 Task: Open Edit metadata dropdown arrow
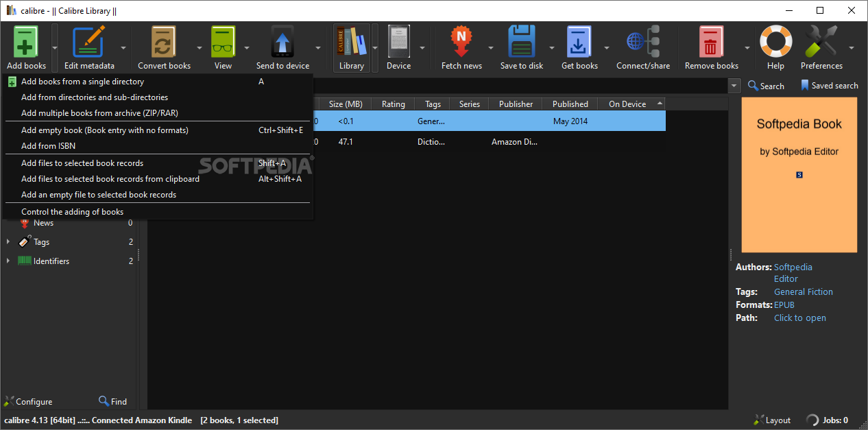click(123, 48)
